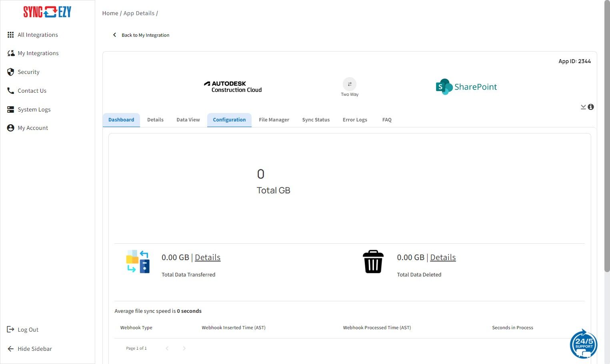Log Out of the account
This screenshot has height=364, width=610.
tap(28, 330)
